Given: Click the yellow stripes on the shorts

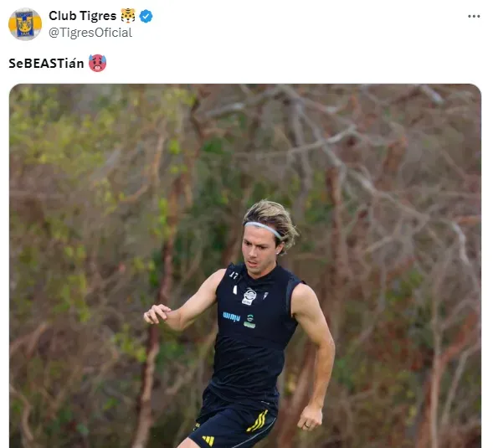Looking at the screenshot, I should click(258, 421).
